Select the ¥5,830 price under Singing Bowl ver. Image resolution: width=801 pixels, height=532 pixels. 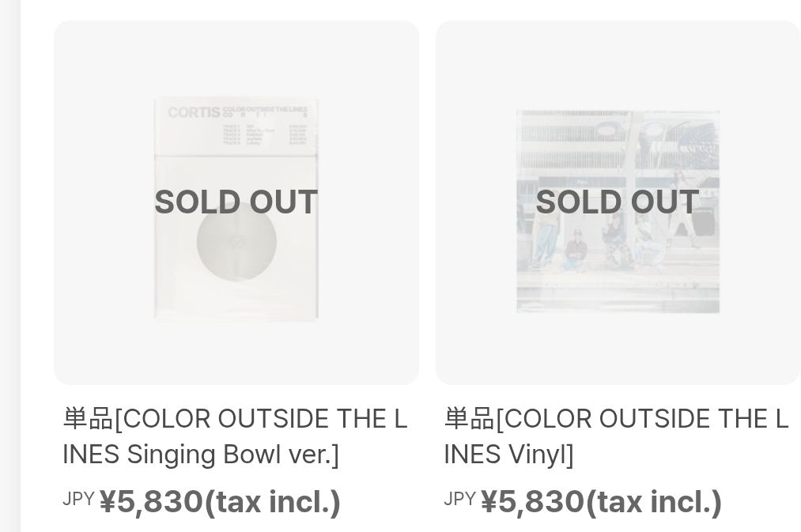click(151, 502)
